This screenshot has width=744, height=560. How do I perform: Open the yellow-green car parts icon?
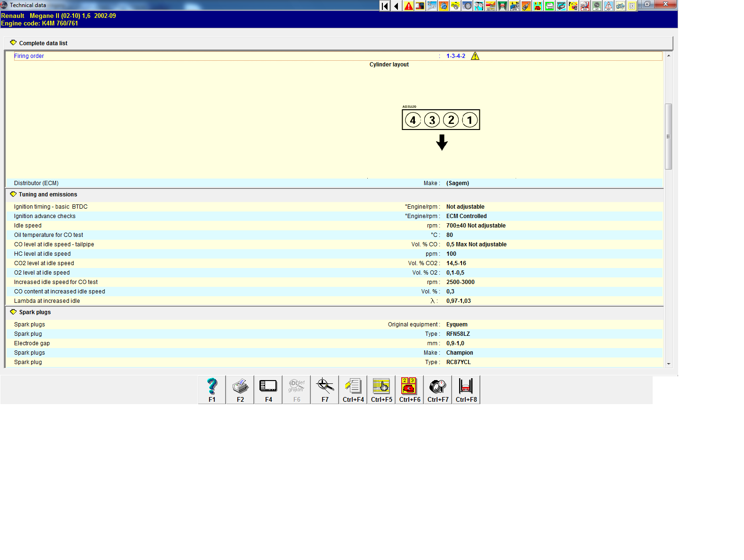click(x=455, y=6)
